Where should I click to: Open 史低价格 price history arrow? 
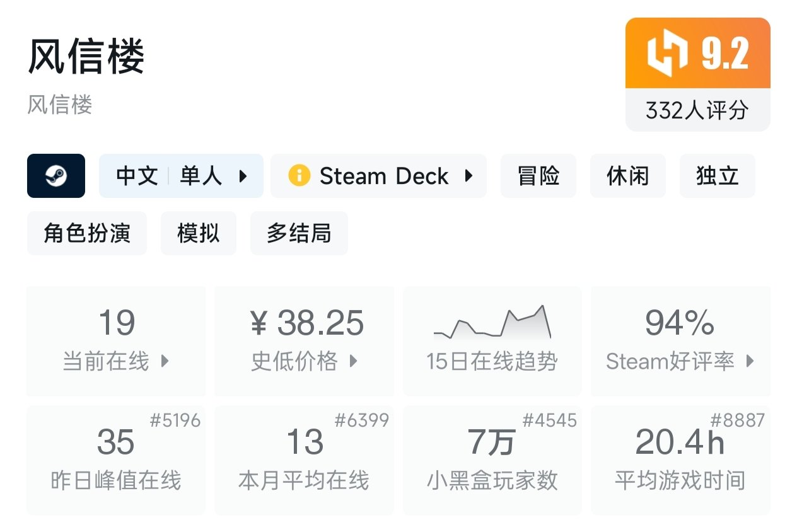[353, 362]
